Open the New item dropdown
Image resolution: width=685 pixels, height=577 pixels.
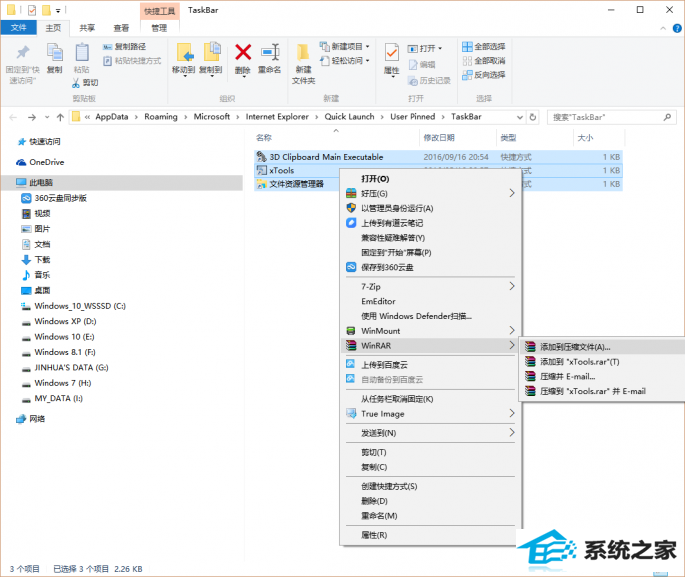coord(345,46)
